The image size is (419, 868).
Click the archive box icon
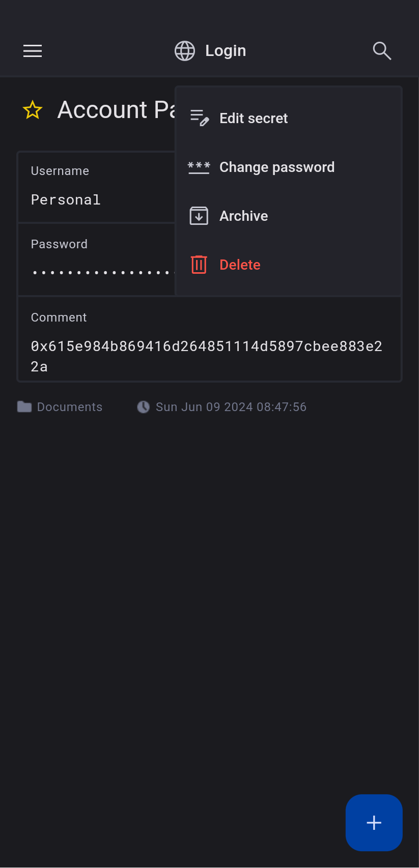click(x=199, y=216)
